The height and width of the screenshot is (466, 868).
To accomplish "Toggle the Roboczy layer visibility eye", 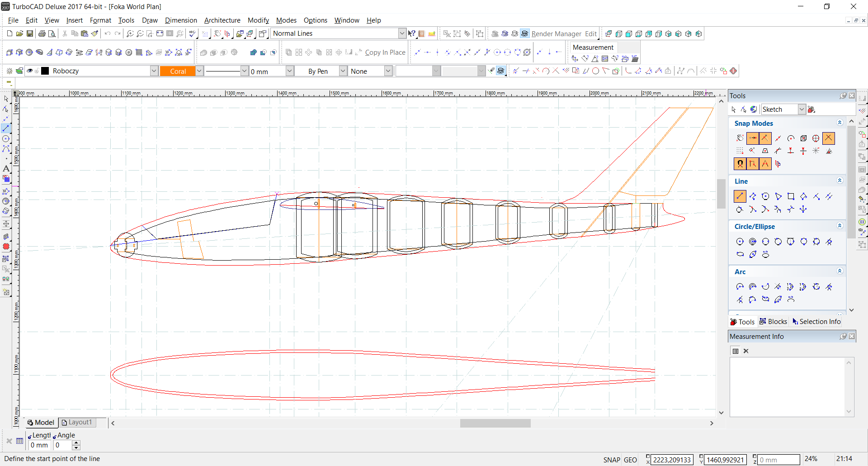I will pyautogui.click(x=30, y=71).
